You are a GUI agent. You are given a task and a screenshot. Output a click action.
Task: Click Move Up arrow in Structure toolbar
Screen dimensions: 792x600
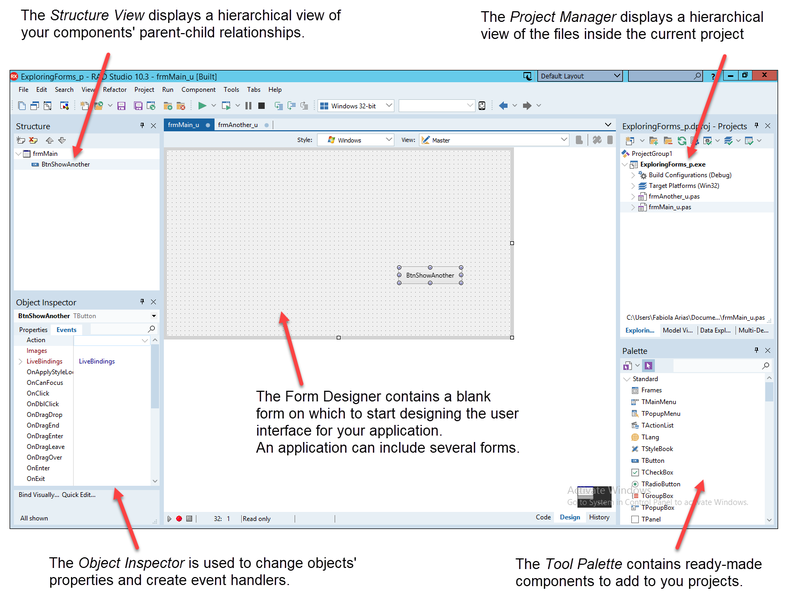click(50, 140)
